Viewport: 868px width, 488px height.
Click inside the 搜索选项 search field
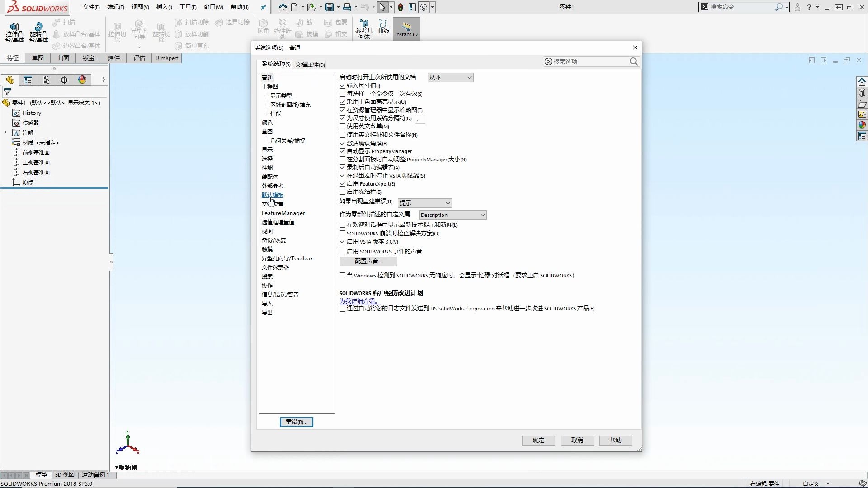588,61
